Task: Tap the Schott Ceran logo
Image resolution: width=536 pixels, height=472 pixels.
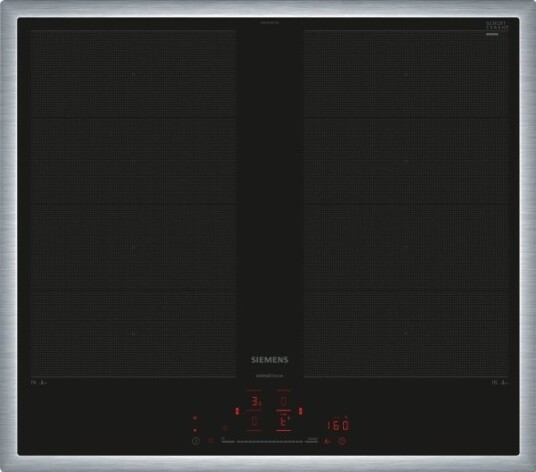Action: click(497, 27)
